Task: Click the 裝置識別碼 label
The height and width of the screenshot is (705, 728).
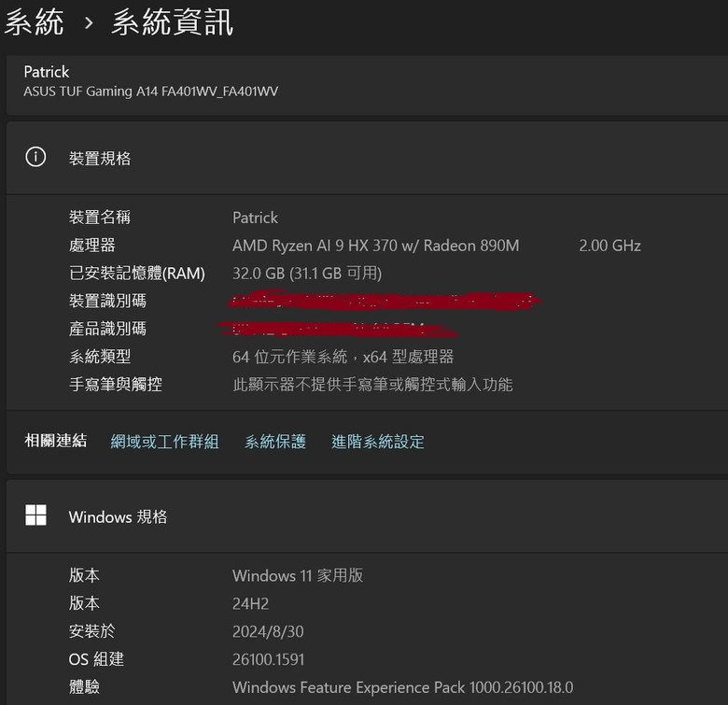Action: pyautogui.click(x=107, y=301)
